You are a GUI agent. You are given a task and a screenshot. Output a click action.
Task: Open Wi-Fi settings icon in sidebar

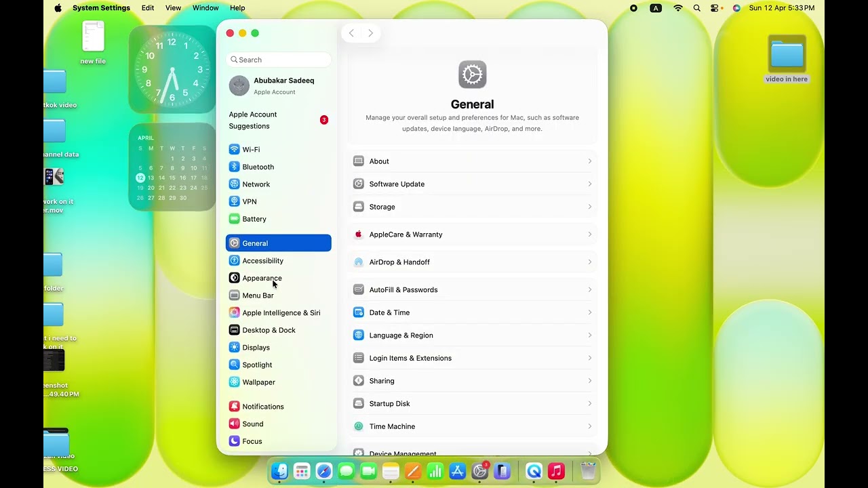[x=234, y=149]
